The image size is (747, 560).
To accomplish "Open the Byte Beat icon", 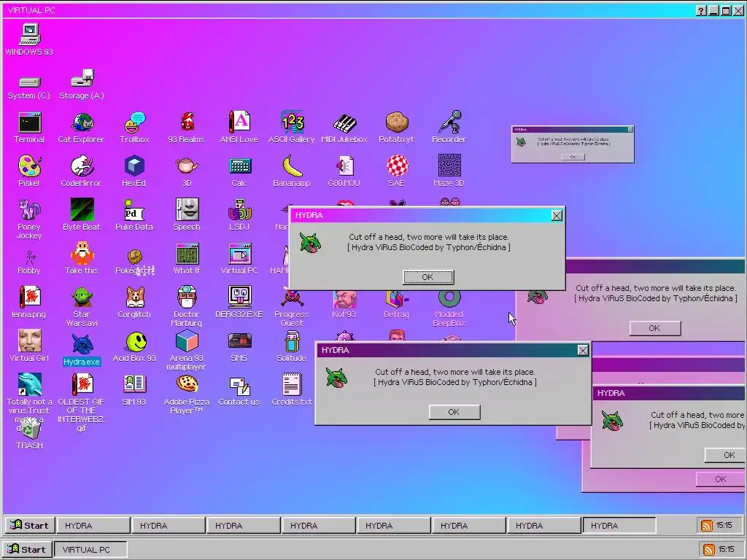I will 82,209.
